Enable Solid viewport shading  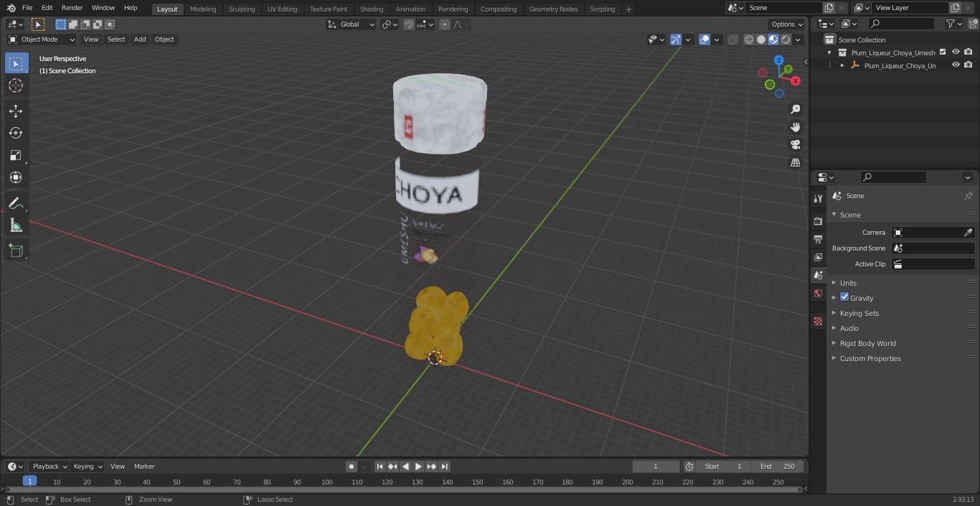click(761, 39)
